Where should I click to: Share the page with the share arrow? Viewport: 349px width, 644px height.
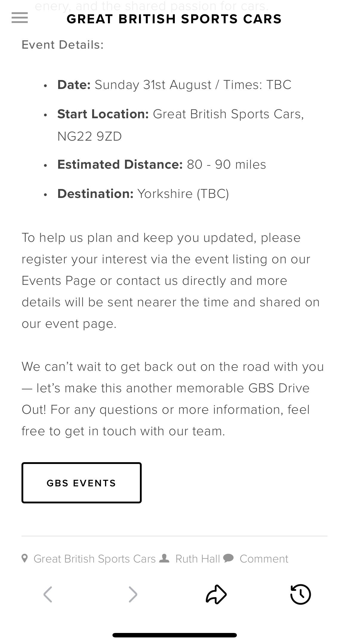coord(216,594)
